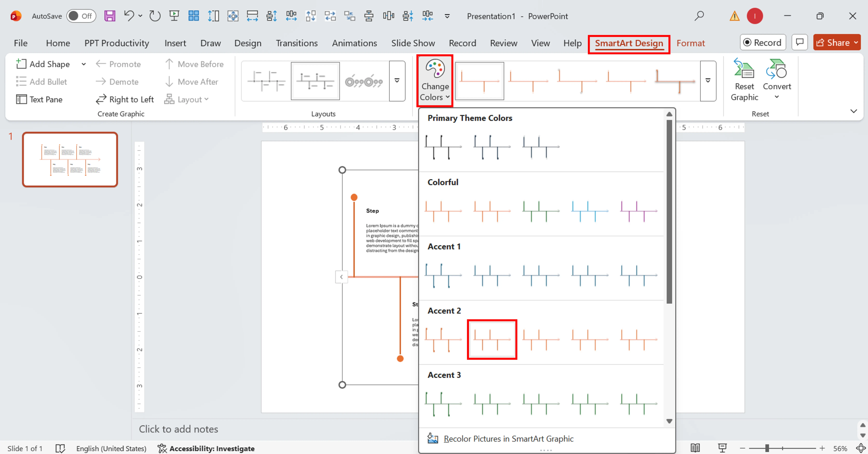Open the Undo history dropdown arrow
The image size is (868, 454).
pyautogui.click(x=140, y=16)
